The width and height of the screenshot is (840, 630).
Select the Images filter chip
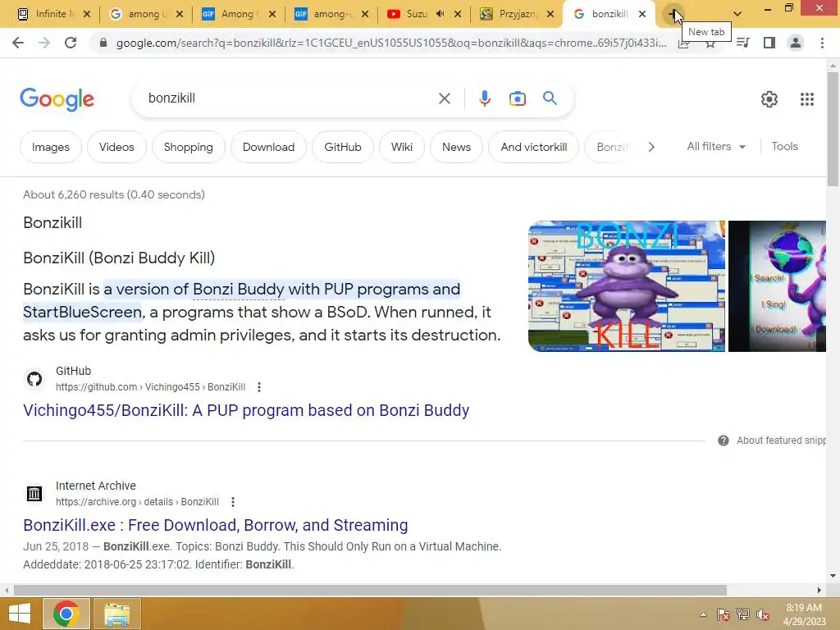(x=50, y=147)
